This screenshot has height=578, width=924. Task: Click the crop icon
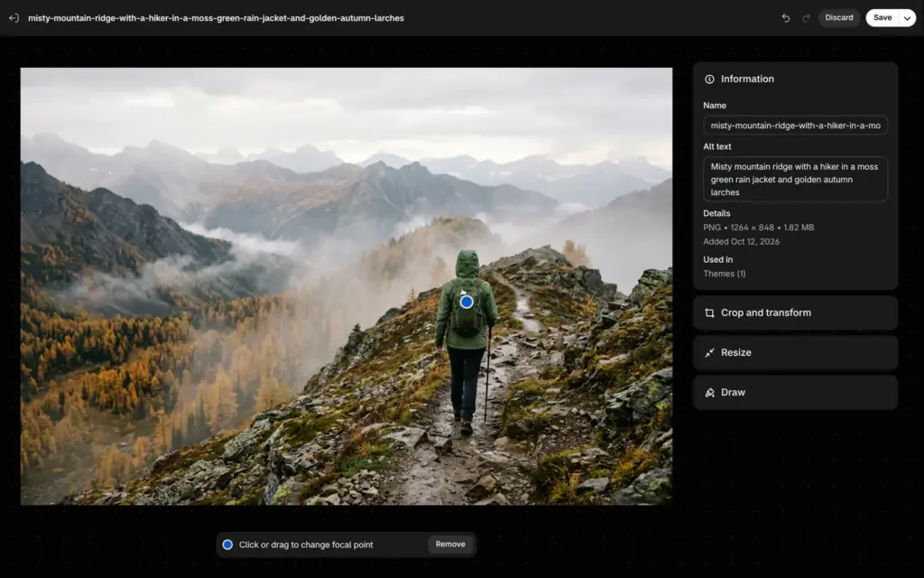point(709,313)
